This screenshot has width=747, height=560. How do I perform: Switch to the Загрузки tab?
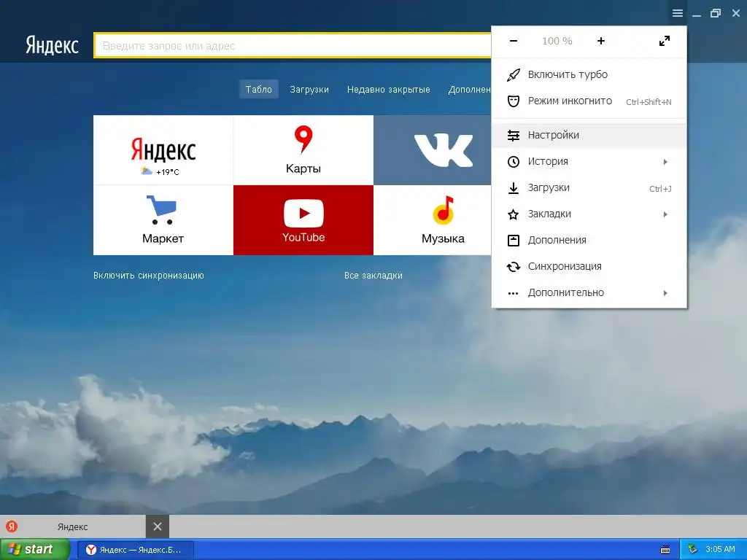pyautogui.click(x=309, y=90)
